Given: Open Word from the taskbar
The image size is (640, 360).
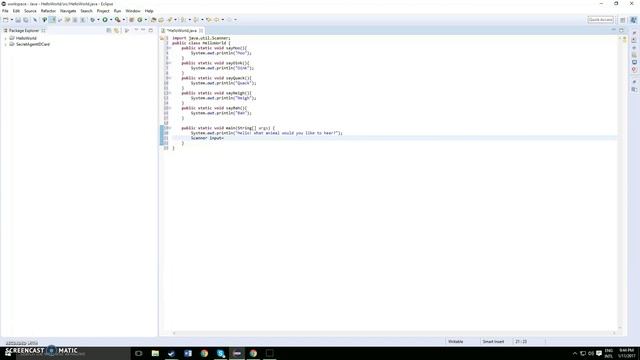Looking at the screenshot, I should tap(188, 353).
